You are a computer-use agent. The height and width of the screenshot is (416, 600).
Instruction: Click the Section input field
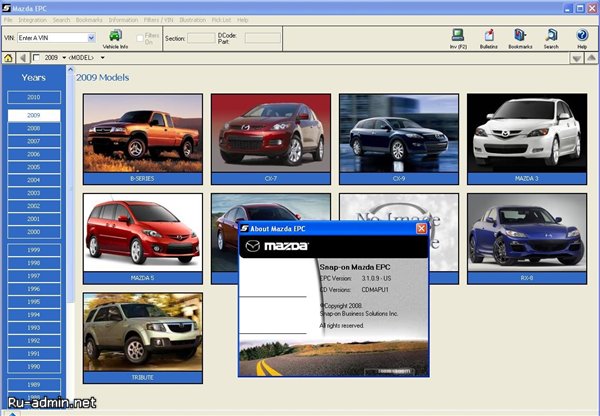click(201, 38)
